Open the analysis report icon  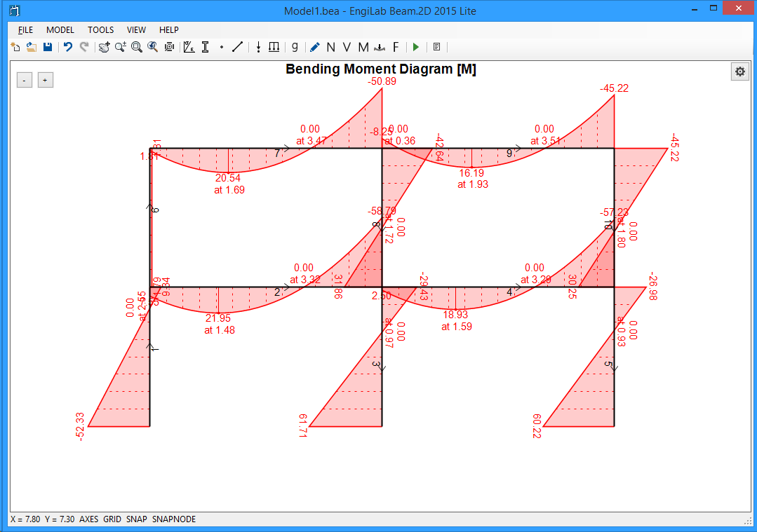436,47
